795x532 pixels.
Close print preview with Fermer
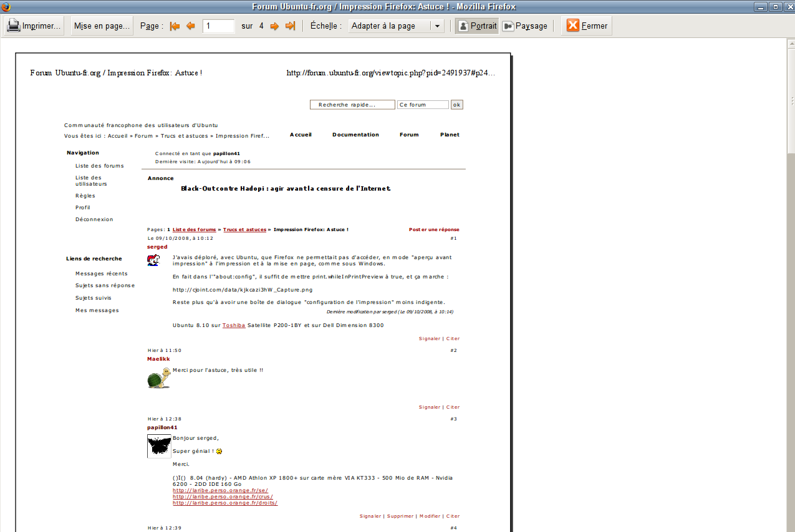pos(586,26)
